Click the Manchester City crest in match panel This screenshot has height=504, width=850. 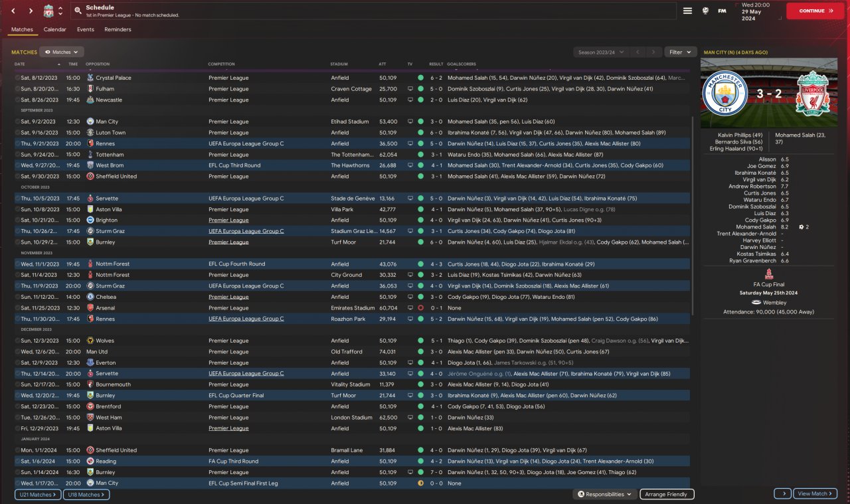pyautogui.click(x=724, y=94)
